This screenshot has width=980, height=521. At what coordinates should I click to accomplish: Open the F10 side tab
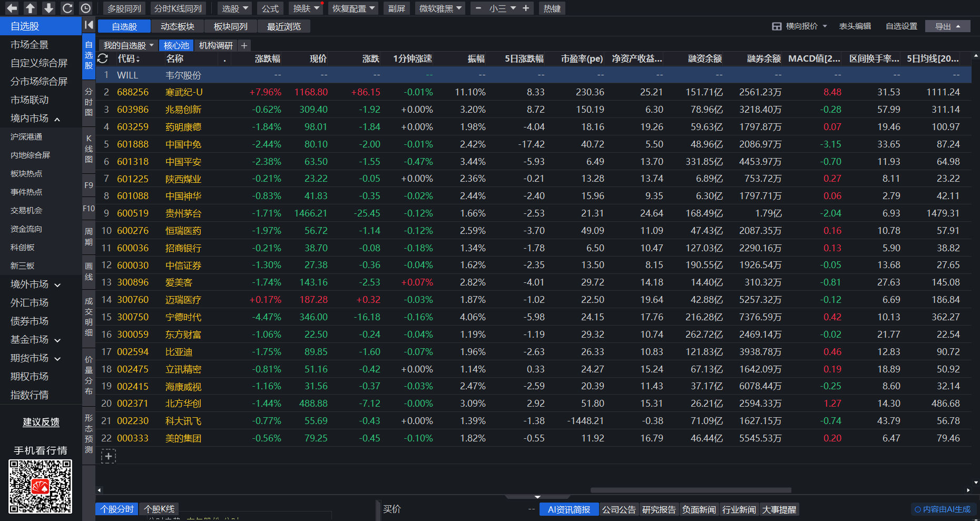pos(89,209)
